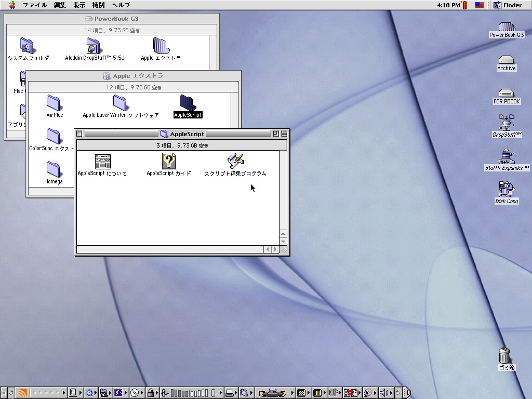The height and width of the screenshot is (399, 532).
Task: Open the Apple menu
Action: click(x=12, y=5)
